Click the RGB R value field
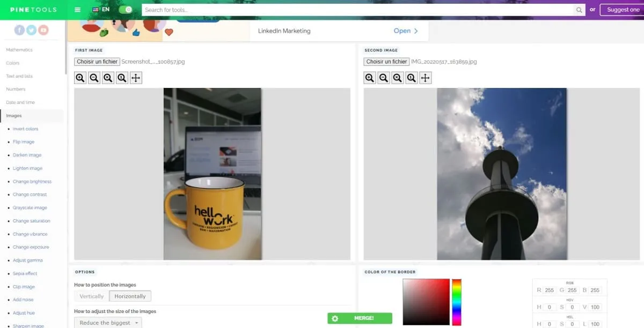The width and height of the screenshot is (644, 328). 549,290
